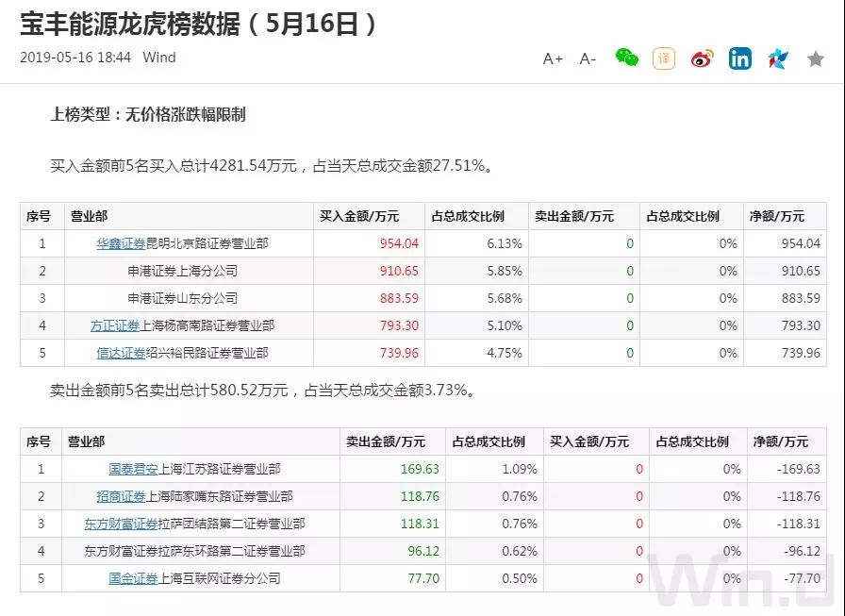
Task: Click 上榜类型：无价格涨跌幅限制 heading
Action: [148, 114]
